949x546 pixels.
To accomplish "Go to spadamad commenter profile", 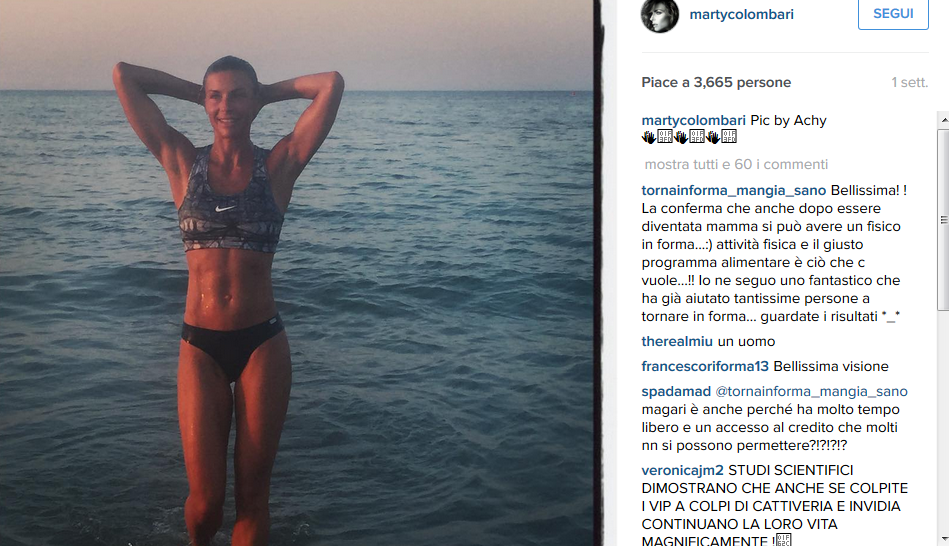I will point(676,392).
